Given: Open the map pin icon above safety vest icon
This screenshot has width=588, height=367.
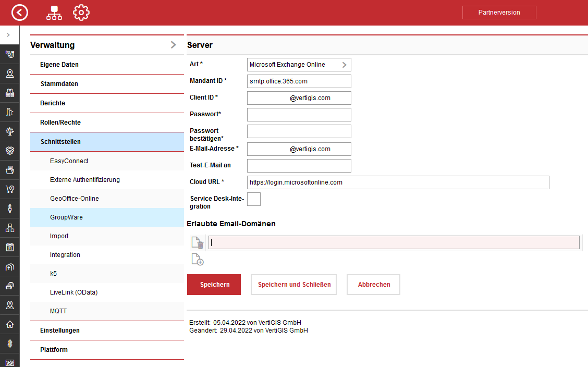Looking at the screenshot, I should (10, 74).
